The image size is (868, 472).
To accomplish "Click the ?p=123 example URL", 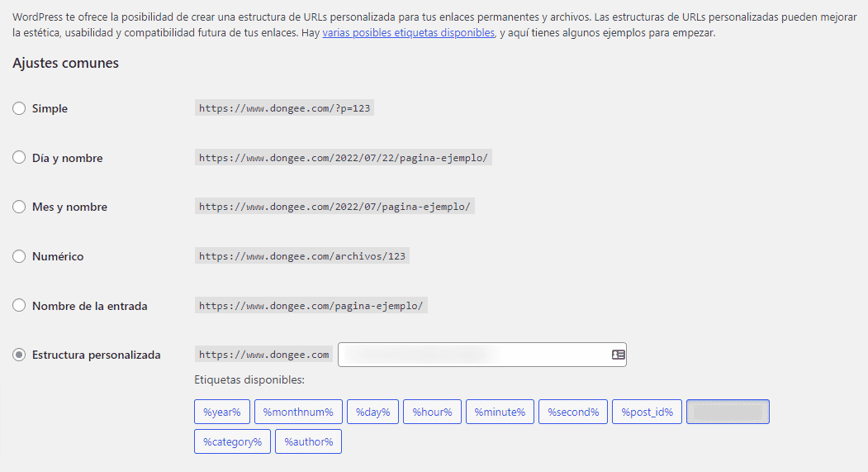I will click(x=285, y=108).
